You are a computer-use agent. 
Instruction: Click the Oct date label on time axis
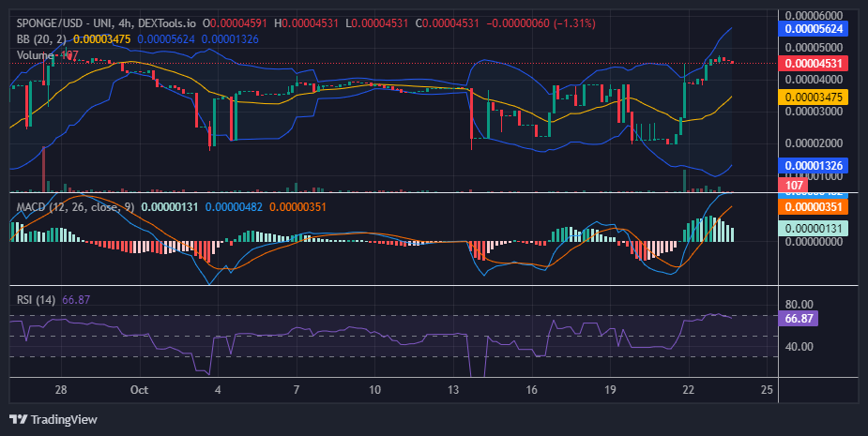tap(140, 390)
